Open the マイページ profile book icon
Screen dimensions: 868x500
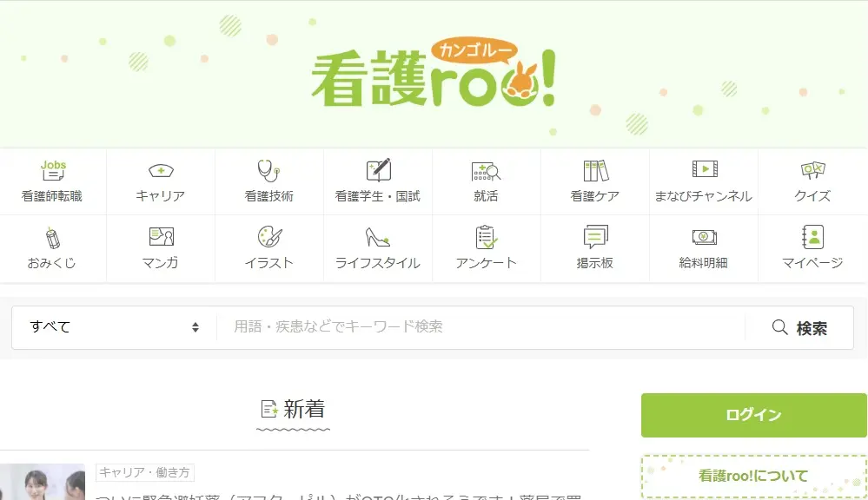(812, 237)
